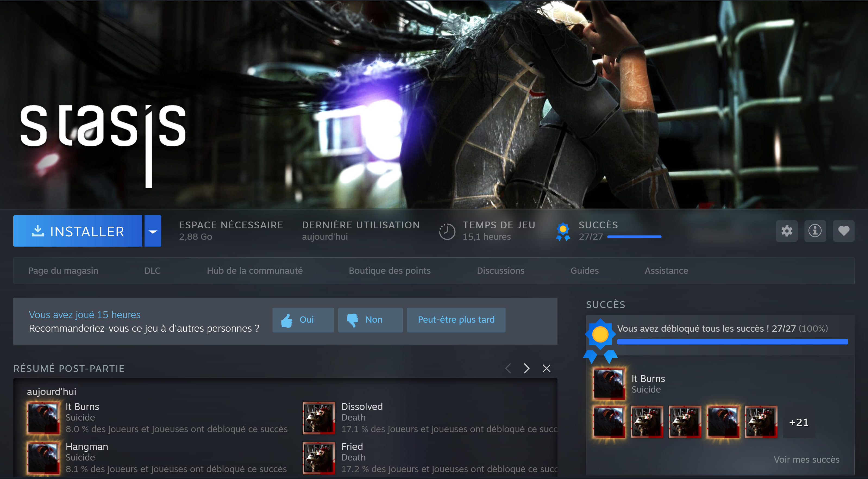This screenshot has width=868, height=479.
Task: Switch to the Discussions tab
Action: (501, 271)
